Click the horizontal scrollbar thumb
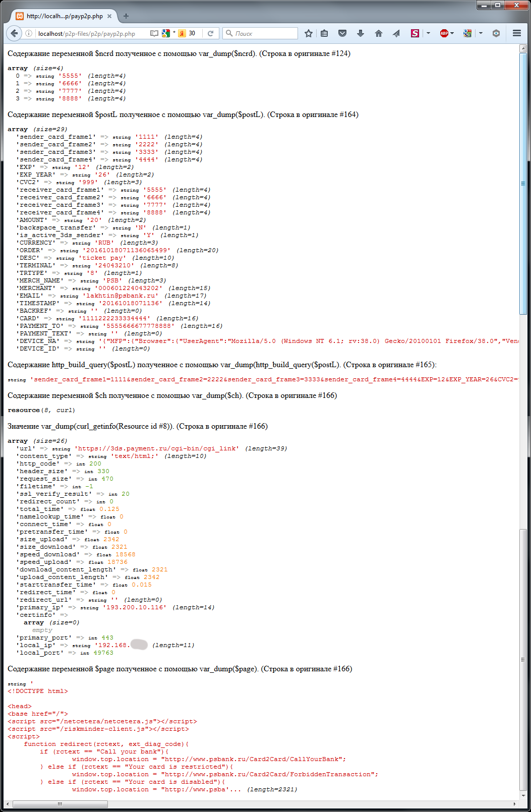This screenshot has width=531, height=812. 60,803
